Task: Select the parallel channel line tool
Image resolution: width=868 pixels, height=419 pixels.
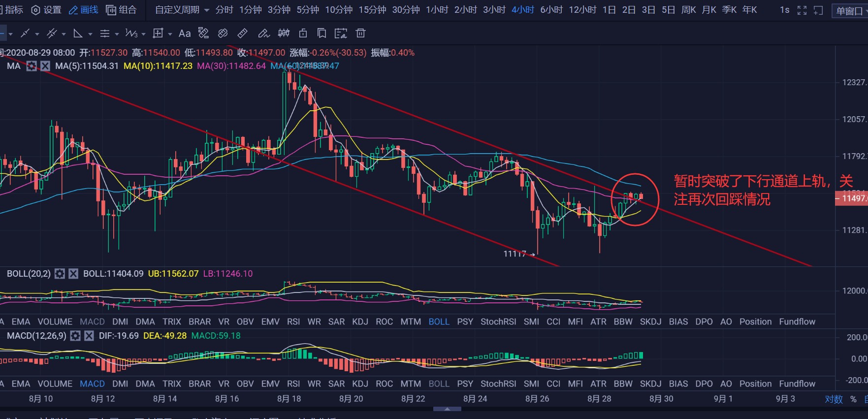Action: click(51, 33)
